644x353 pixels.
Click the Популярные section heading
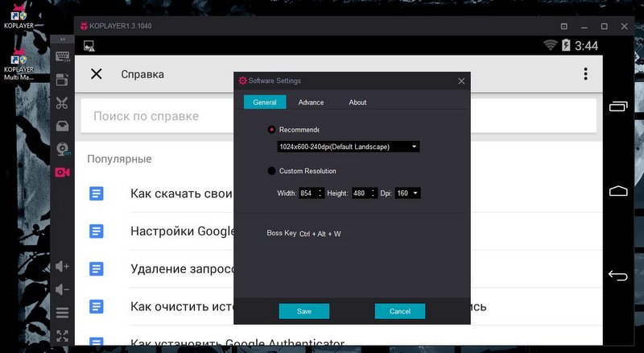coord(119,159)
